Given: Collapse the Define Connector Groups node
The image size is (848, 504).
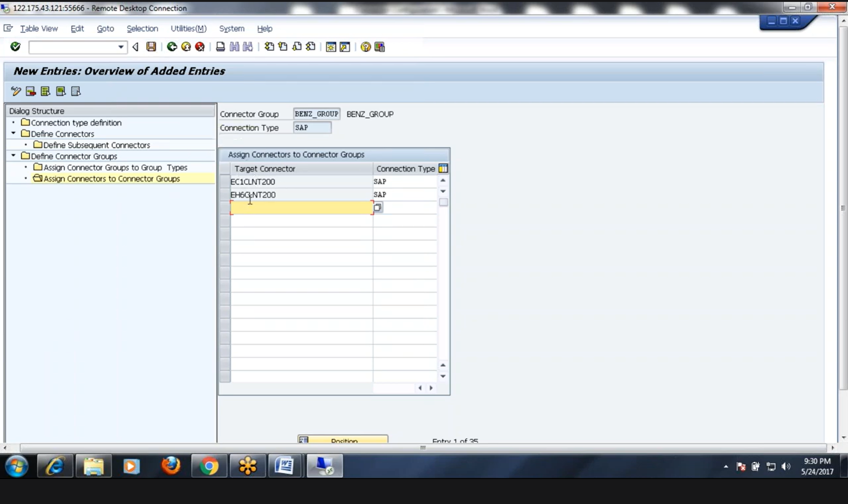Looking at the screenshot, I should pos(14,156).
